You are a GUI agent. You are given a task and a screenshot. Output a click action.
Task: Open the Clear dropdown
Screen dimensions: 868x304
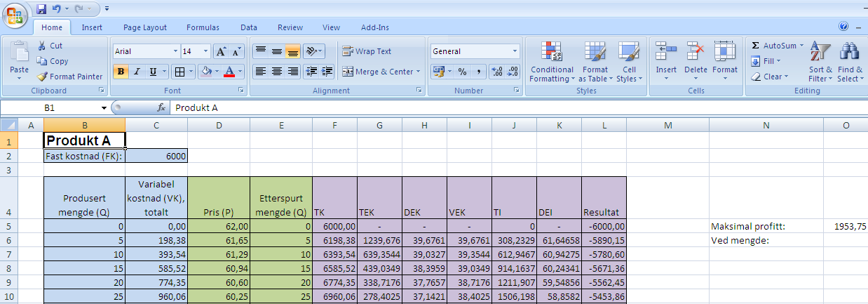coord(769,77)
